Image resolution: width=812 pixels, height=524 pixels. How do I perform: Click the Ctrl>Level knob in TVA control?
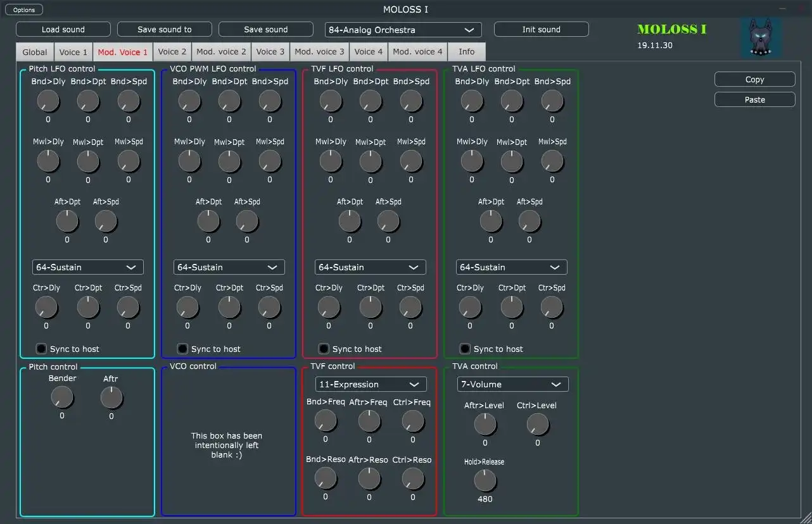538,424
